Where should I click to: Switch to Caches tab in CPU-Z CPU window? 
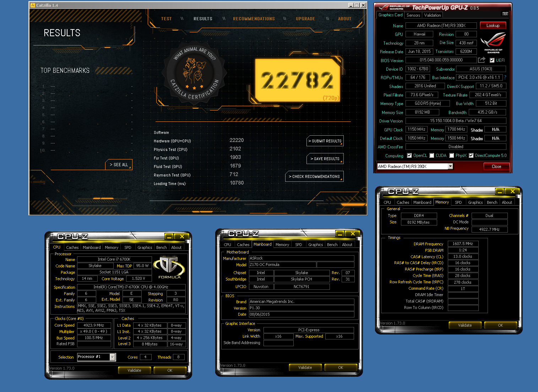(x=72, y=247)
